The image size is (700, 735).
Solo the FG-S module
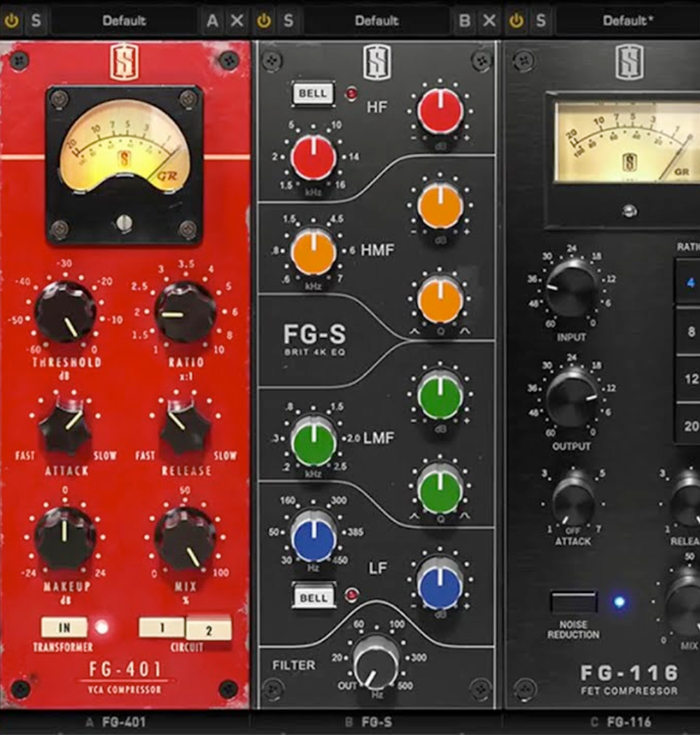[287, 20]
